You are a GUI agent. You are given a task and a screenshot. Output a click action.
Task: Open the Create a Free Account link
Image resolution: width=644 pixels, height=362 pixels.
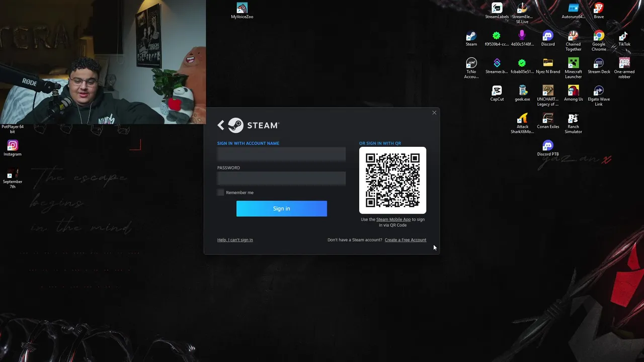[405, 240]
